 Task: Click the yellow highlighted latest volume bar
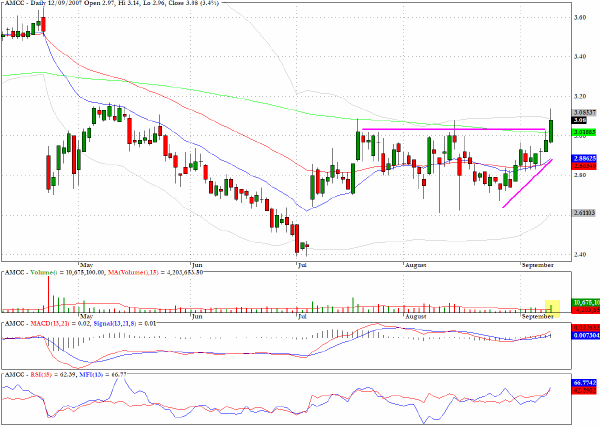click(552, 307)
